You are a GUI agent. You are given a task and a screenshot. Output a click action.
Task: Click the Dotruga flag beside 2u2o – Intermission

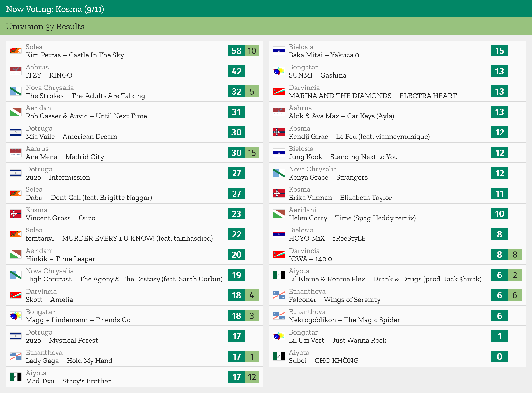15,173
